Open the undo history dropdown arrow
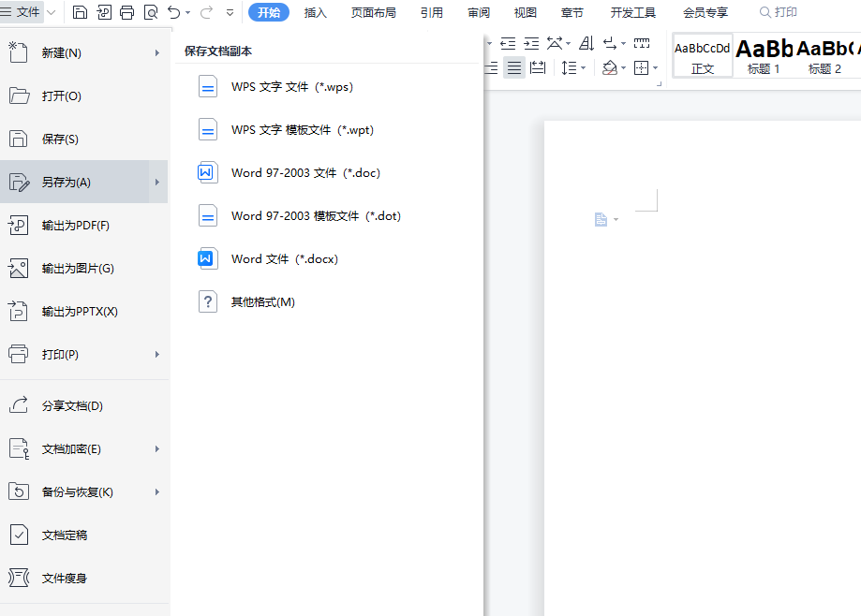861x616 pixels. (188, 12)
